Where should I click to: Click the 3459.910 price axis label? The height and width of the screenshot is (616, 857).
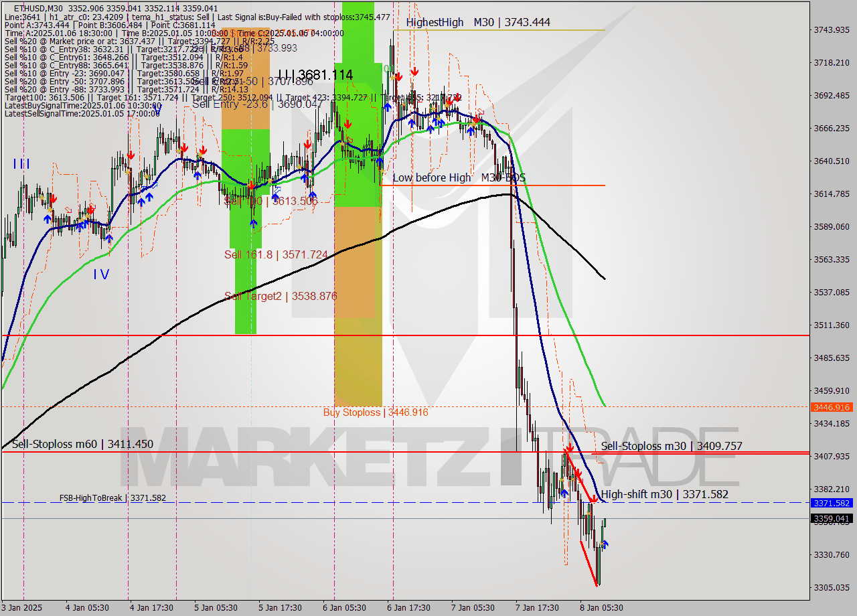coord(832,390)
